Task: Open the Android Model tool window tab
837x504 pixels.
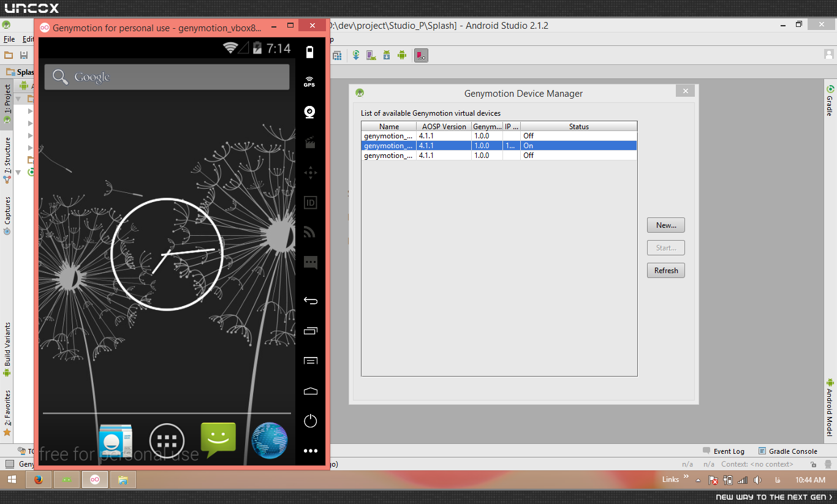Action: (x=830, y=407)
